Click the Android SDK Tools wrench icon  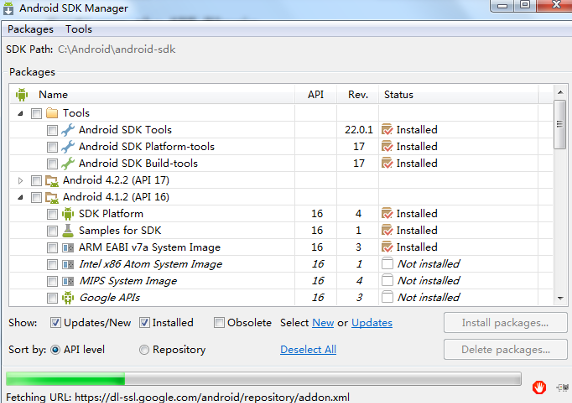click(x=68, y=130)
